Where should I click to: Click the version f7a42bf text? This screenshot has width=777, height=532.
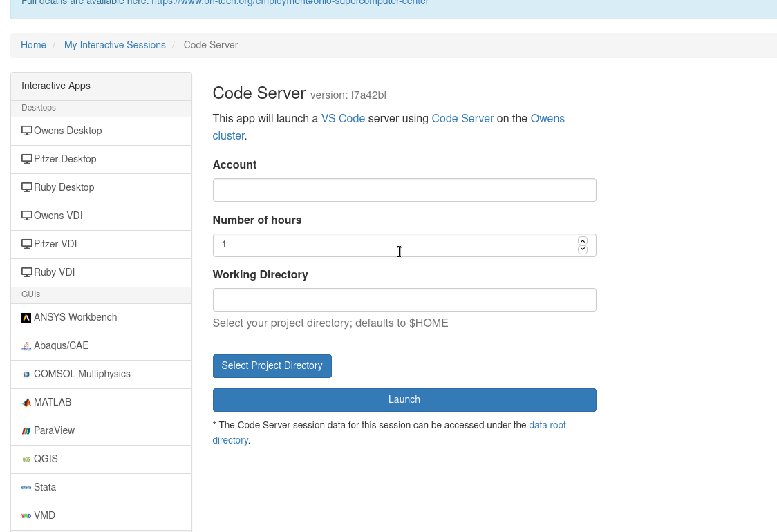pyautogui.click(x=348, y=95)
